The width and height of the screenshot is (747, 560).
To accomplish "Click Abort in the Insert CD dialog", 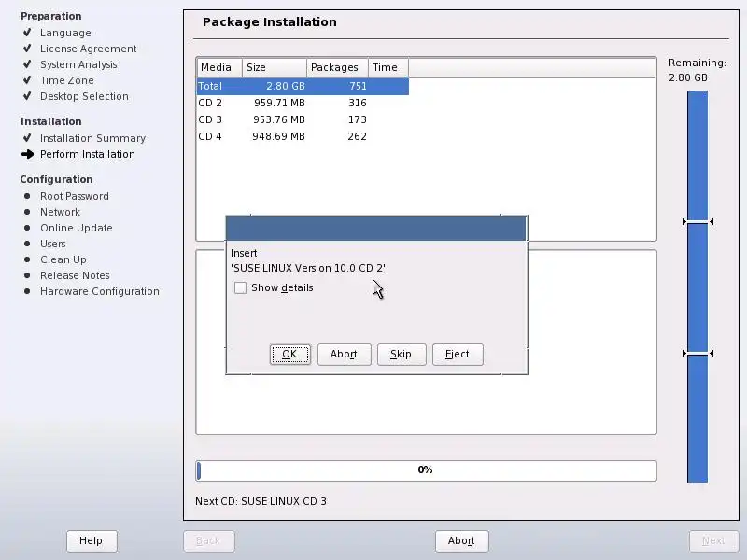I will (344, 355).
